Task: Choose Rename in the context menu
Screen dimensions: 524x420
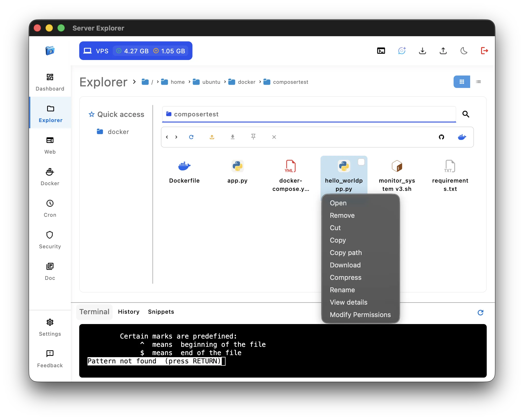Action: click(x=360, y=290)
